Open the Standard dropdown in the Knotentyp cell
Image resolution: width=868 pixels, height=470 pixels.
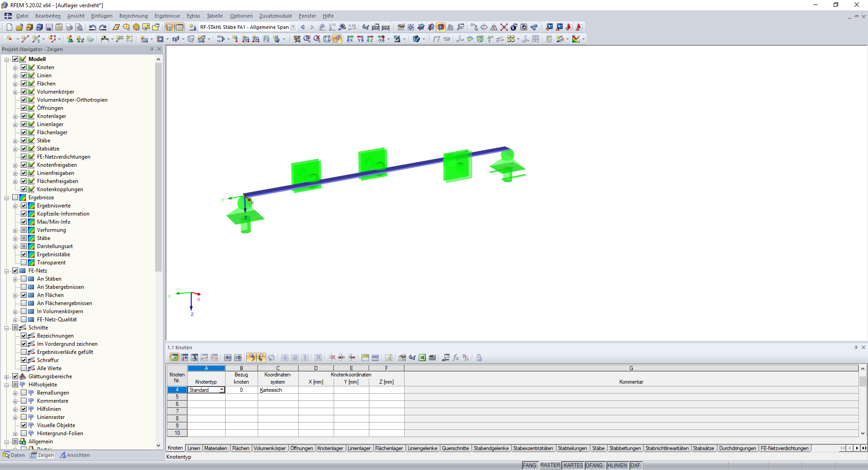tap(222, 390)
